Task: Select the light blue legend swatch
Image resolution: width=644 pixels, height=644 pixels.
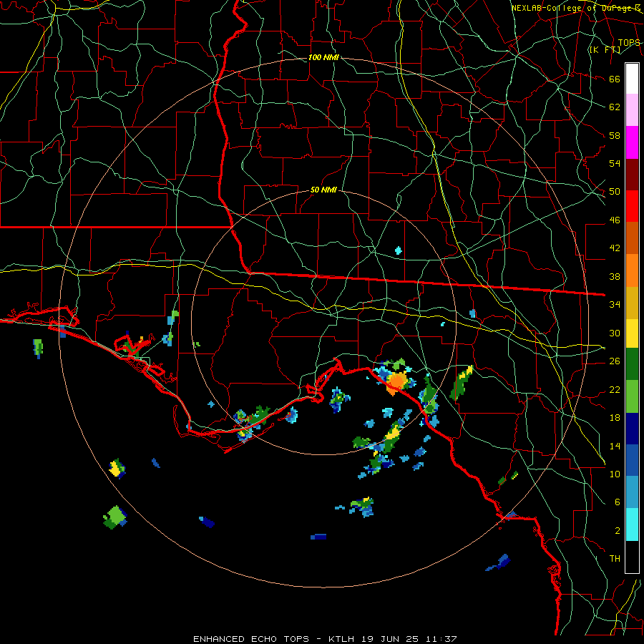Action: click(632, 492)
